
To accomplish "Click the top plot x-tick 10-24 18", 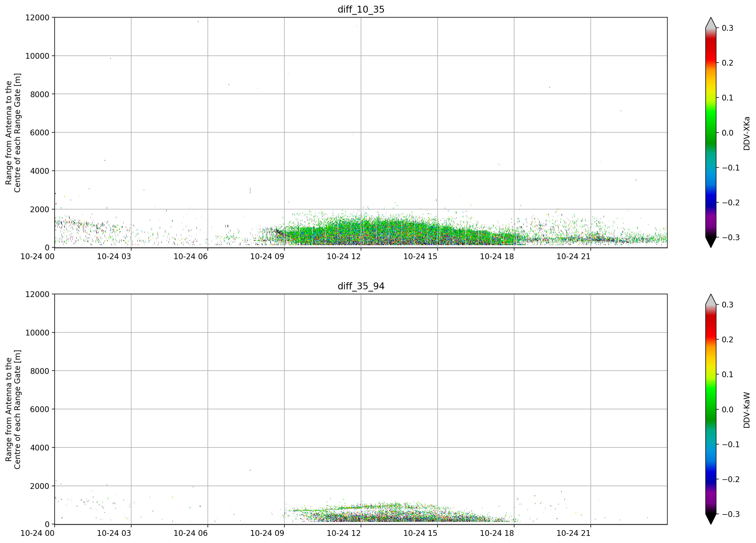I will click(x=497, y=256).
